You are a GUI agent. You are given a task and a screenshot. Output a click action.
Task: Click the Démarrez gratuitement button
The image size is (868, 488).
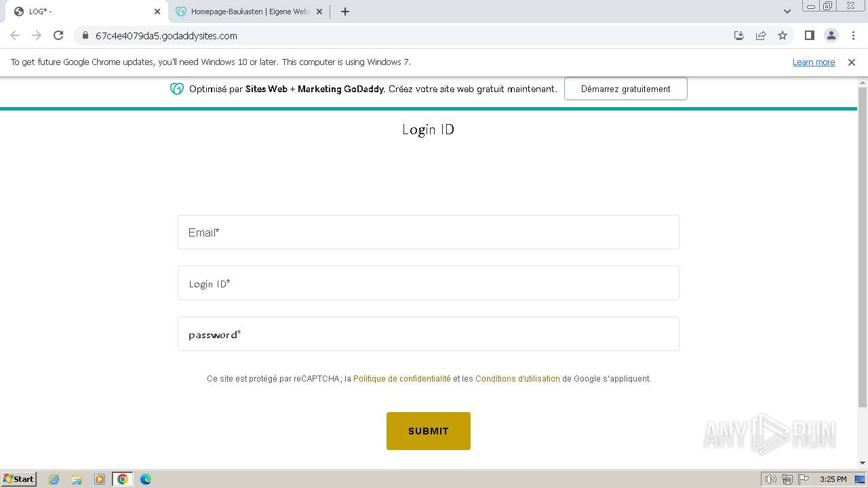[625, 89]
